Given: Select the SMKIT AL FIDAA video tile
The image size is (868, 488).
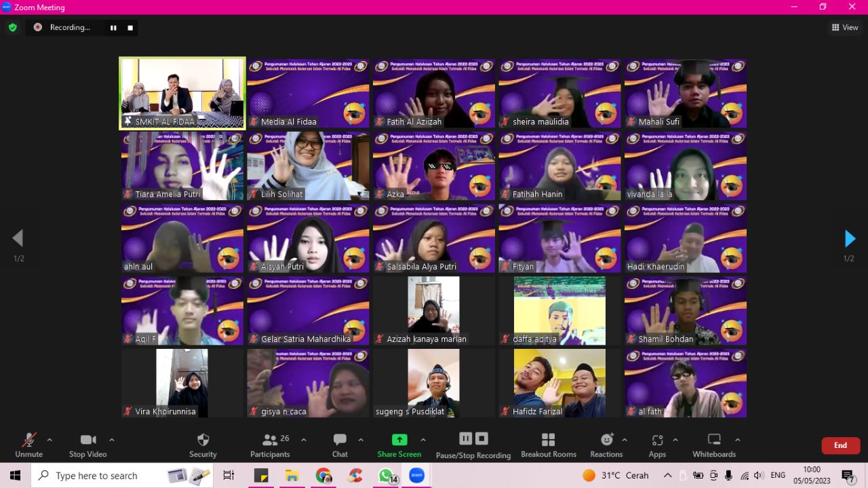Looking at the screenshot, I should tap(182, 93).
